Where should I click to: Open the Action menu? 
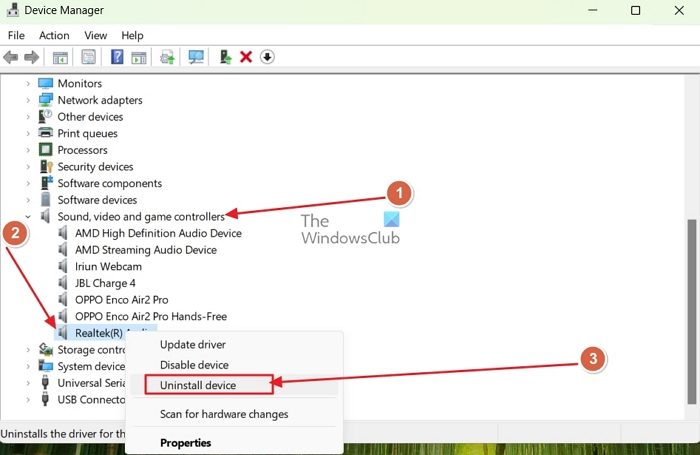54,35
